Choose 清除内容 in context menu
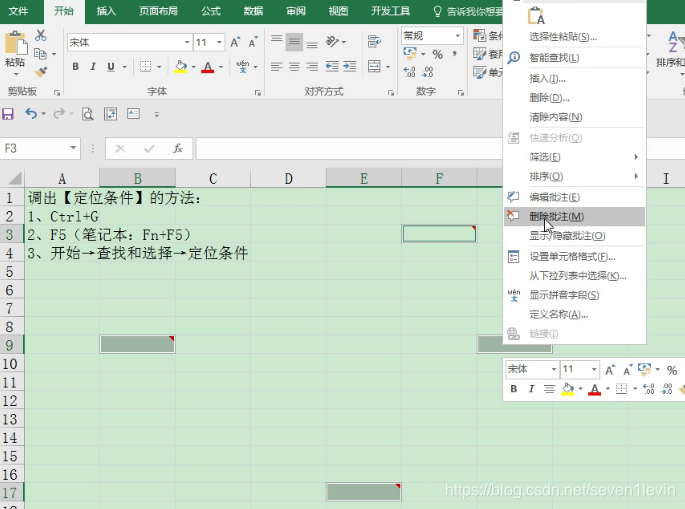This screenshot has height=509, width=685. click(x=574, y=117)
